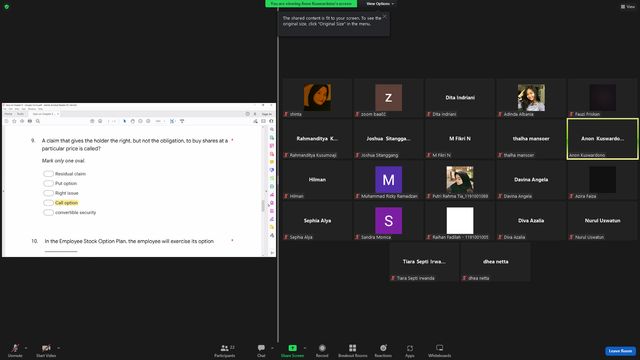640x360 pixels.
Task: Click the notifications bell icon in Acrobat
Action: pyautogui.click(x=255, y=114)
